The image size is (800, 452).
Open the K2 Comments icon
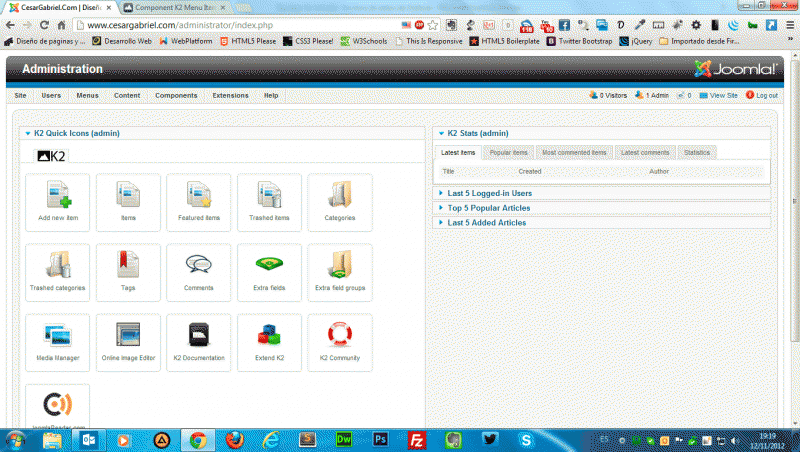click(x=198, y=272)
